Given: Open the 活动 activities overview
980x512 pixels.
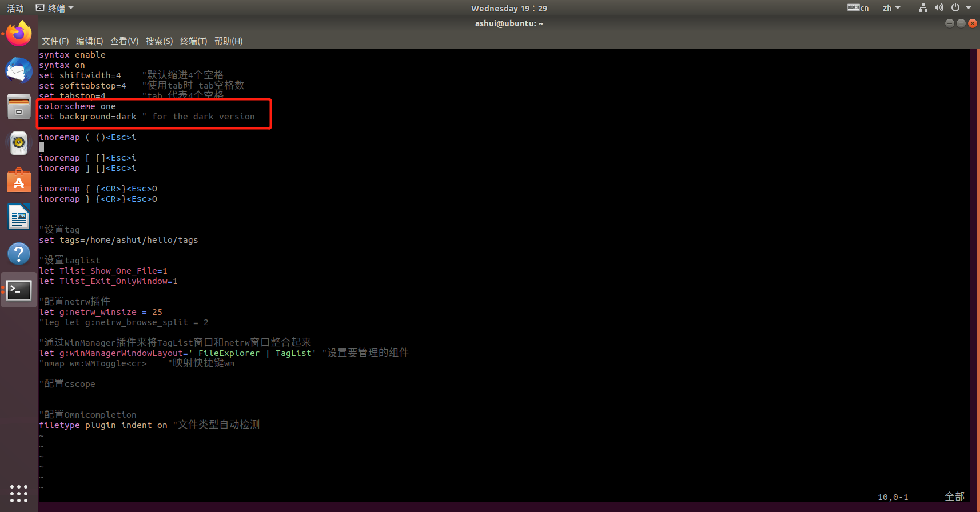Looking at the screenshot, I should pyautogui.click(x=15, y=8).
